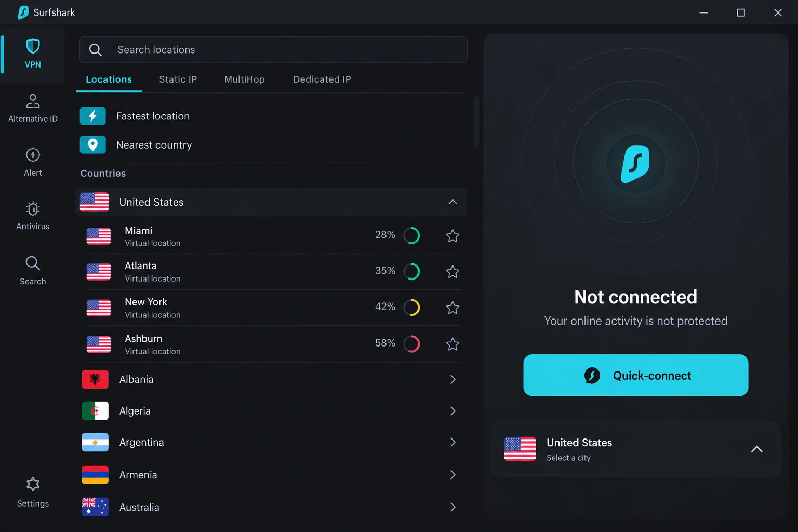Click the Fastest location lightning icon

click(93, 116)
